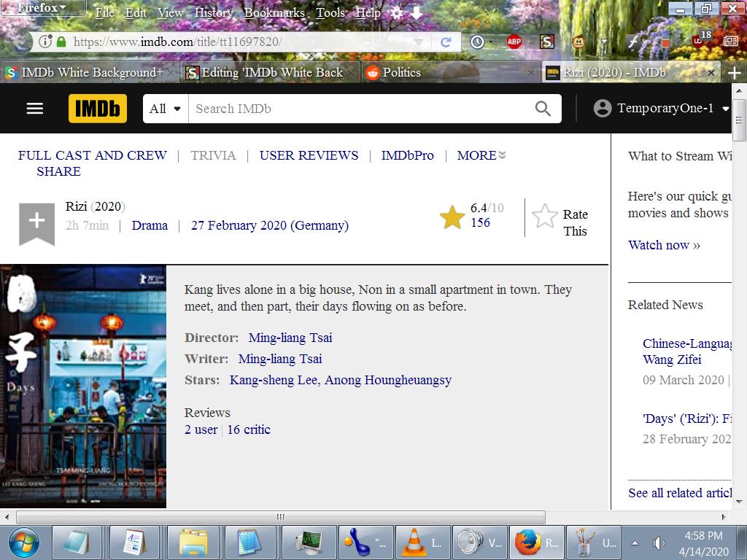Image resolution: width=747 pixels, height=560 pixels.
Task: Click the volume speaker in system tray
Action: pyautogui.click(x=659, y=542)
